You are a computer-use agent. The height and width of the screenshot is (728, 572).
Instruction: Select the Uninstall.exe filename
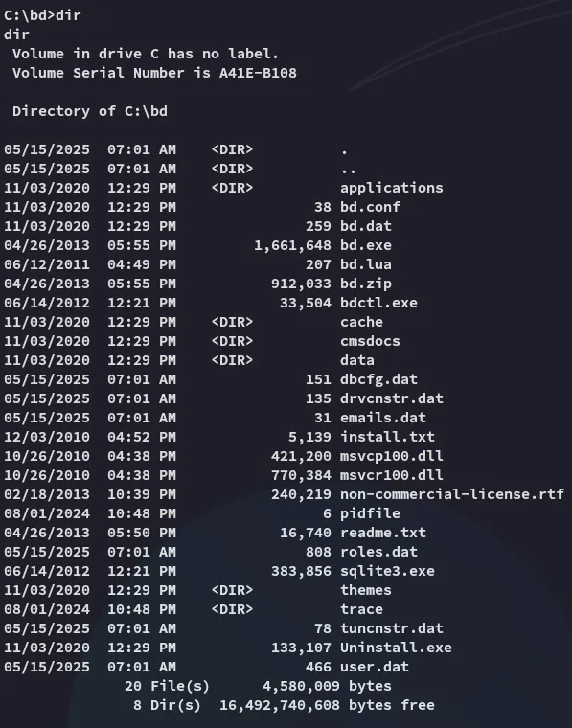point(396,648)
